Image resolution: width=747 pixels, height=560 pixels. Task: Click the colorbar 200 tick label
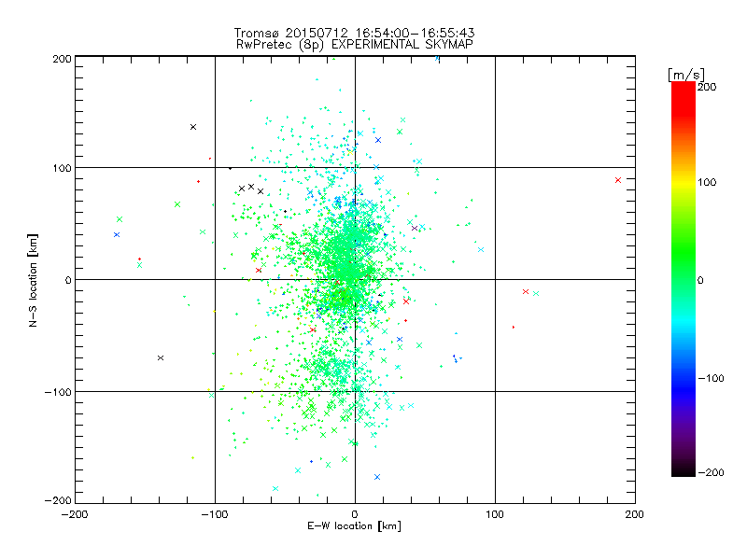[707, 87]
